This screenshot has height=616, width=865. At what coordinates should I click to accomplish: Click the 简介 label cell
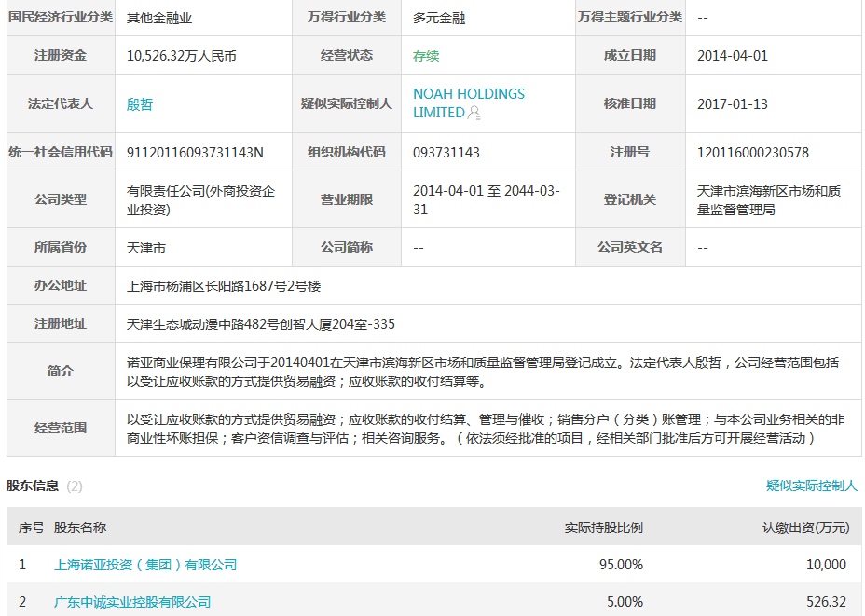pyautogui.click(x=61, y=371)
